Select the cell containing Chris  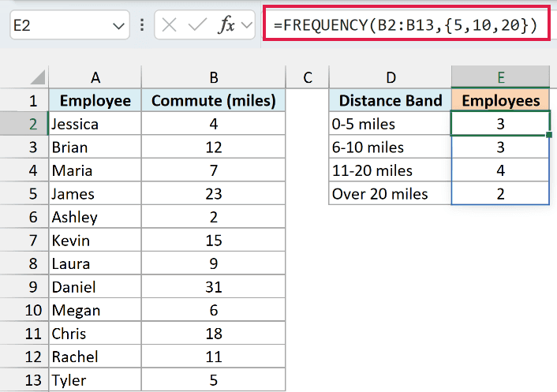[95, 334]
